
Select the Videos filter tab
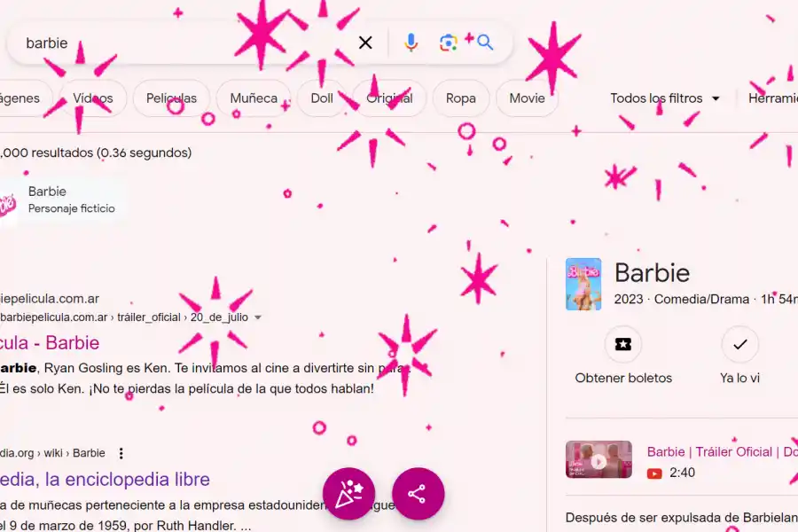(93, 98)
